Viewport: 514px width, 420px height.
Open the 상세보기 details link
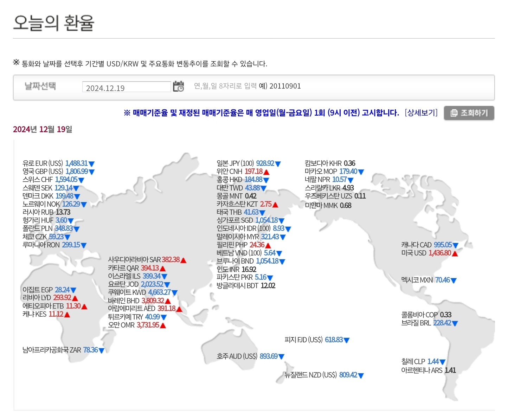coord(421,113)
